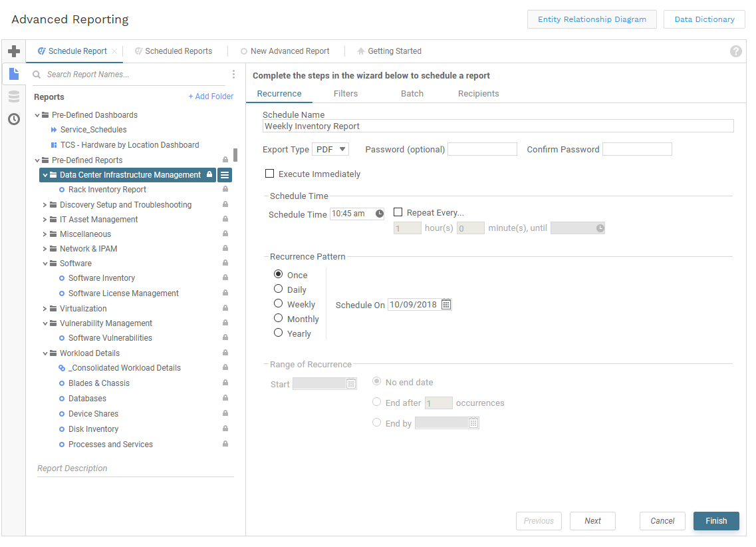Select the Daily recurrence option
The height and width of the screenshot is (547, 756).
(278, 288)
